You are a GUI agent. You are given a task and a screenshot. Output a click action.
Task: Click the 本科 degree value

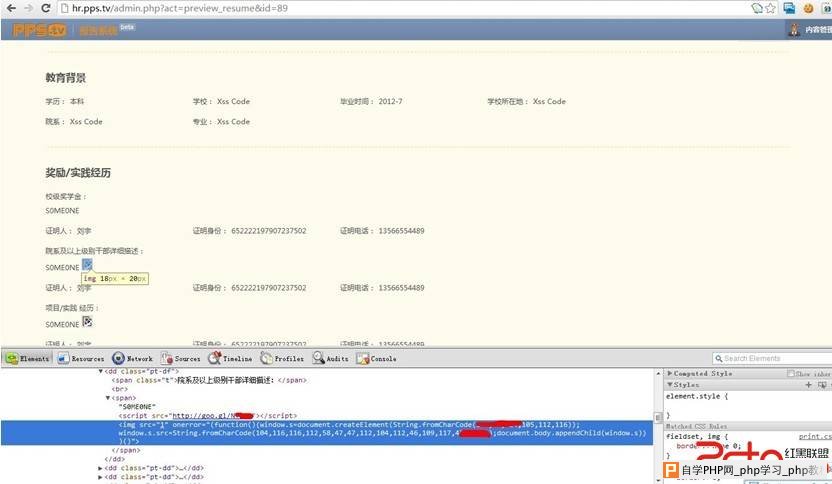tap(77, 101)
